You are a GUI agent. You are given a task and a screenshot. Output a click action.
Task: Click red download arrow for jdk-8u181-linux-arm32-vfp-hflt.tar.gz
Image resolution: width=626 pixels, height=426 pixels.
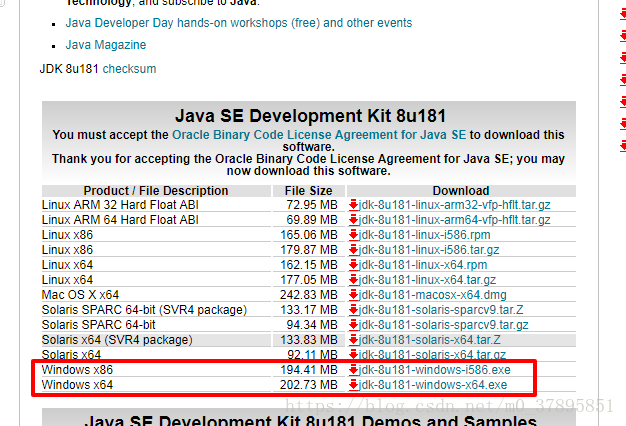pyautogui.click(x=353, y=205)
